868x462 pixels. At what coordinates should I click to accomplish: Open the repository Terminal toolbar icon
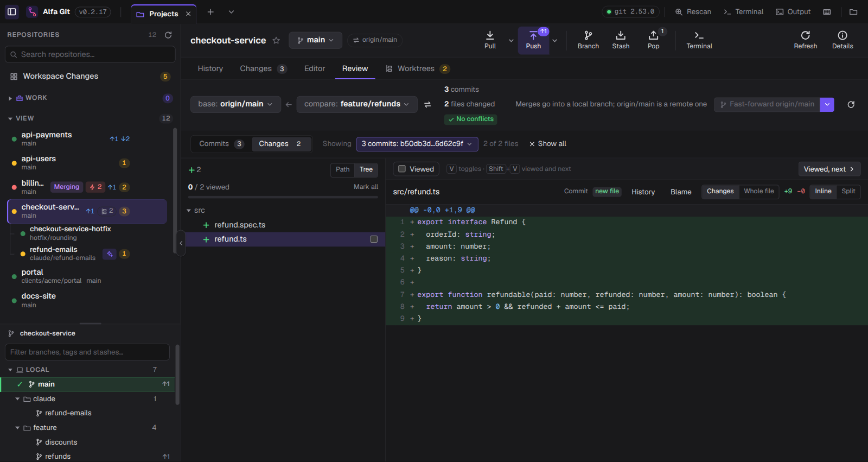[699, 40]
